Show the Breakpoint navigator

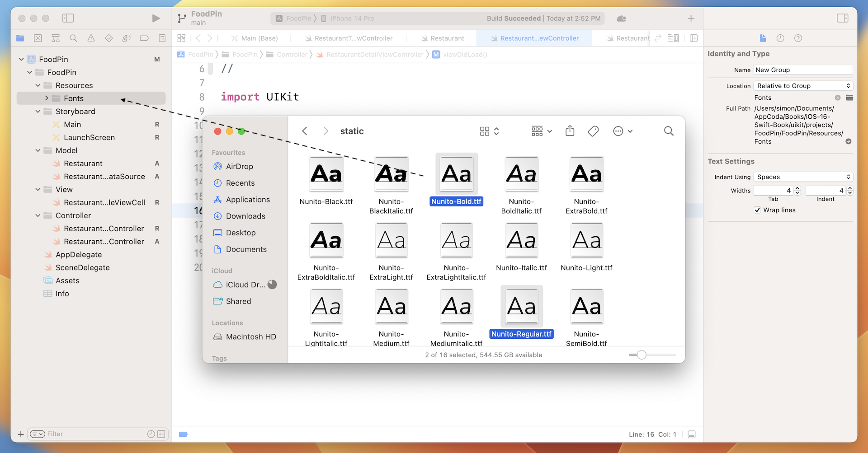pyautogui.click(x=144, y=38)
